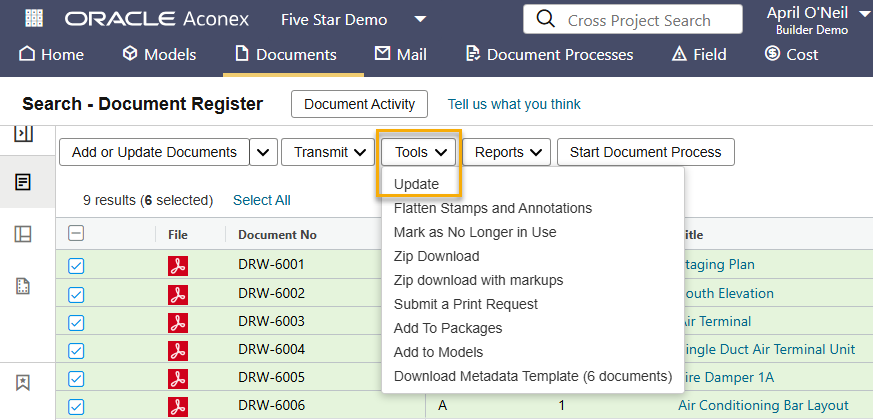Open Tell us what you think link
Viewport: 873px width, 420px height.
click(514, 104)
